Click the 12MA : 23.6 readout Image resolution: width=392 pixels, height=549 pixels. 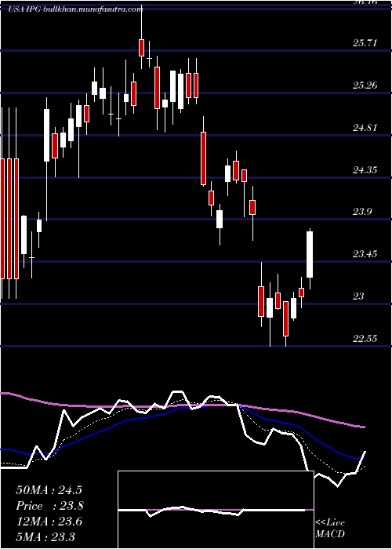pos(49,522)
